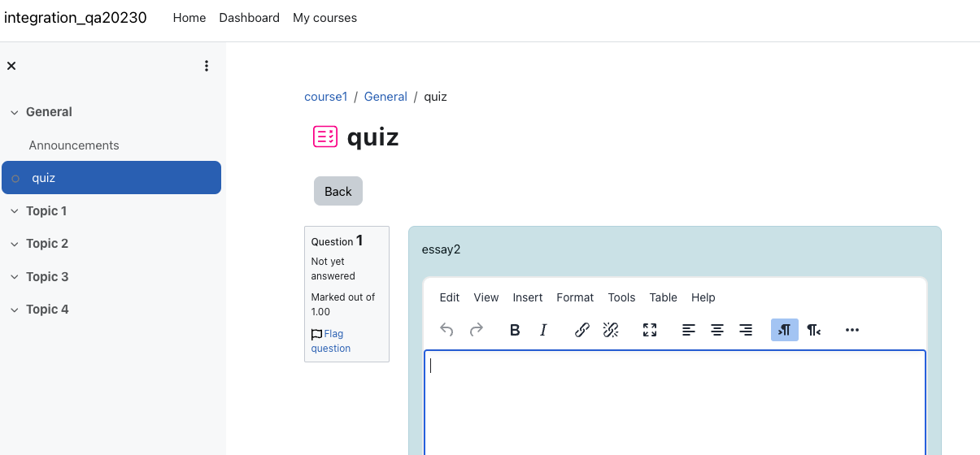
Task: Toggle right-to-left text direction
Action: click(813, 330)
